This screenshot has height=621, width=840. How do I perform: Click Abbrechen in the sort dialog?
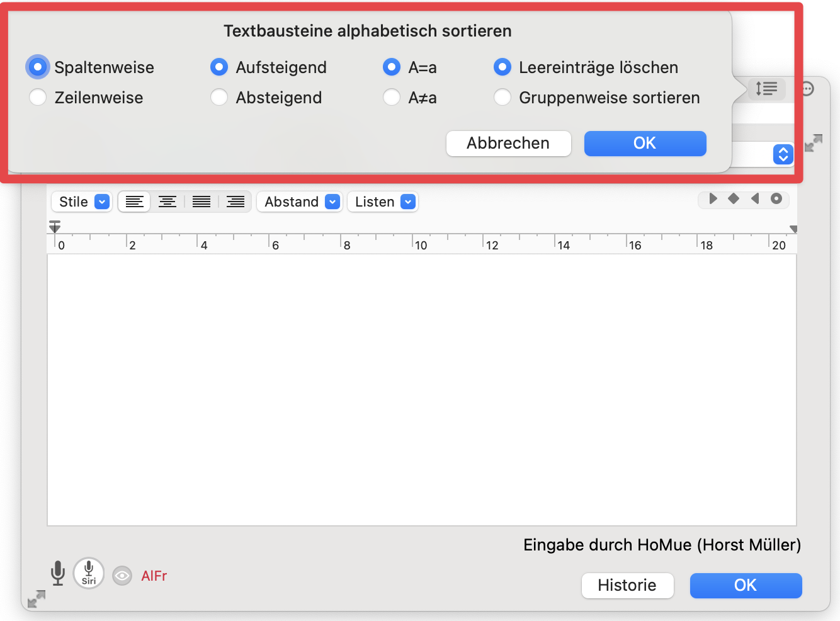(x=508, y=143)
